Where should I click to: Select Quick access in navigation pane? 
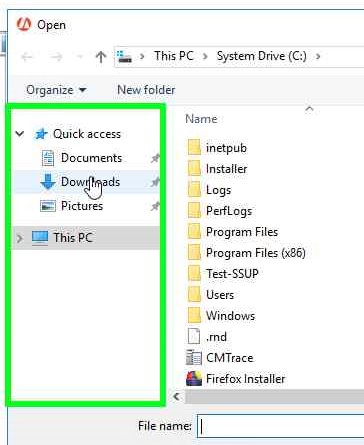pos(87,134)
